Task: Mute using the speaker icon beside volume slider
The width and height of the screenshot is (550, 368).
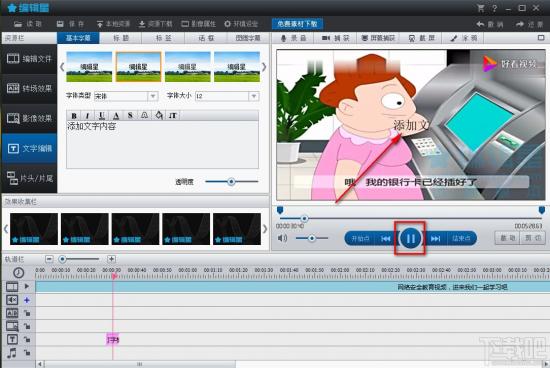Action: 282,238
